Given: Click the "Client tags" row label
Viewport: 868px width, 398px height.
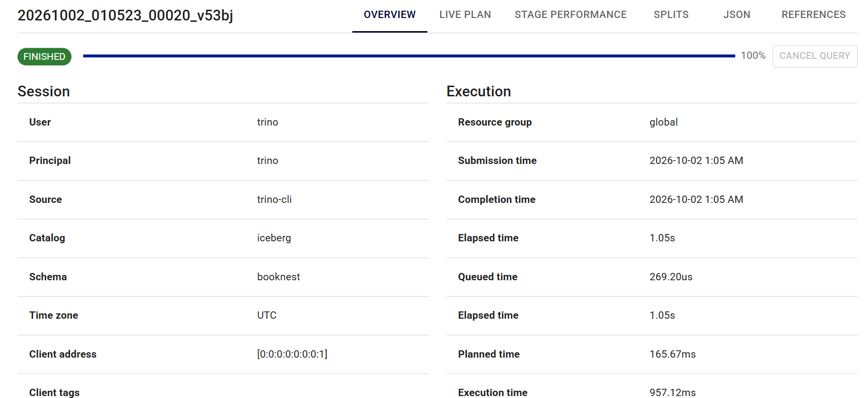Looking at the screenshot, I should pyautogui.click(x=54, y=393).
